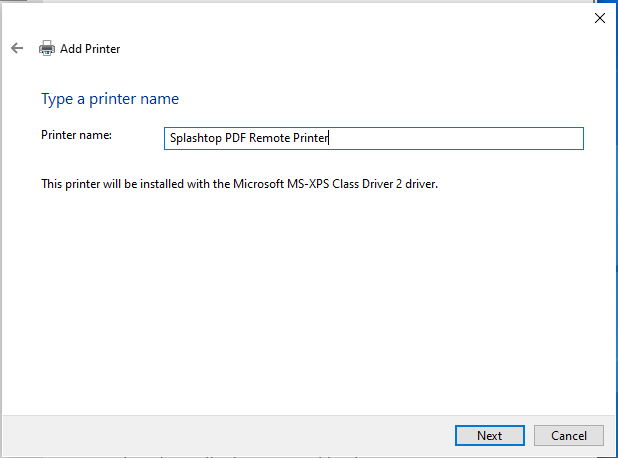Click the Next button
Viewport: 618px width, 458px height.
[x=490, y=436]
